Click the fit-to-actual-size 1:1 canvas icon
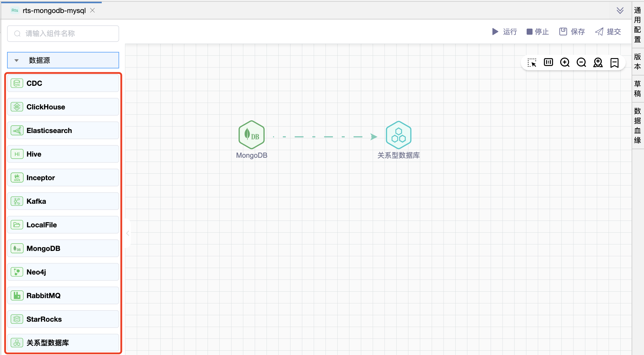Image resolution: width=644 pixels, height=355 pixels. point(548,62)
